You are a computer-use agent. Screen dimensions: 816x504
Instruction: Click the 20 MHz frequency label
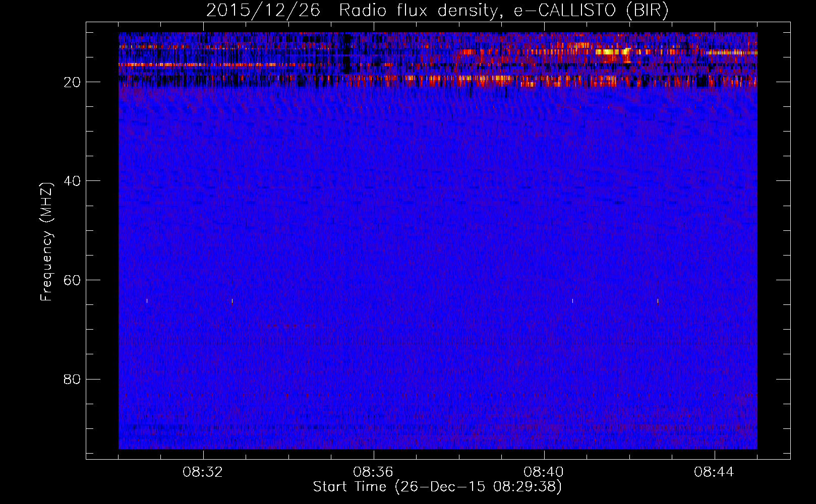[73, 82]
